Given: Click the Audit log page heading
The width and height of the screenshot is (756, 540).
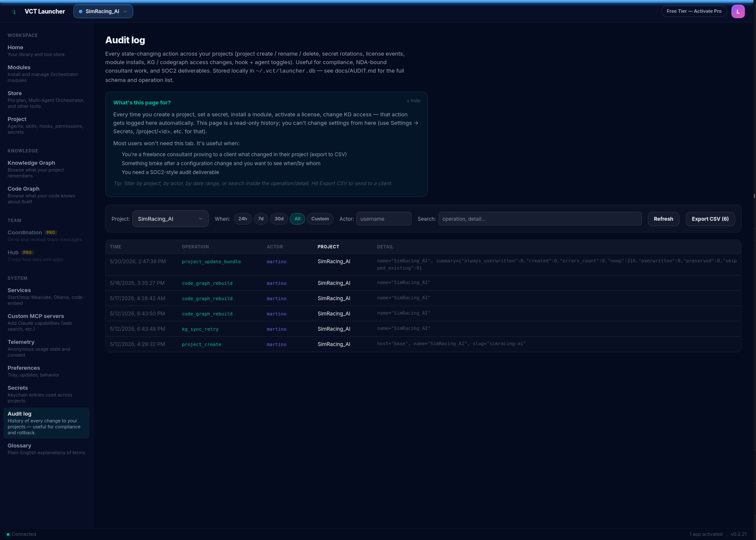Looking at the screenshot, I should [x=125, y=40].
